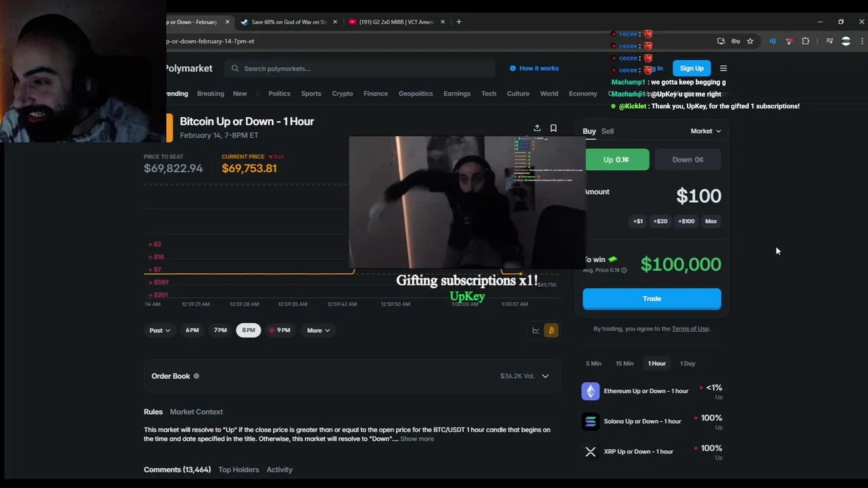Bookmark this page with the star icon
Image resolution: width=868 pixels, height=488 pixels.
click(x=750, y=41)
